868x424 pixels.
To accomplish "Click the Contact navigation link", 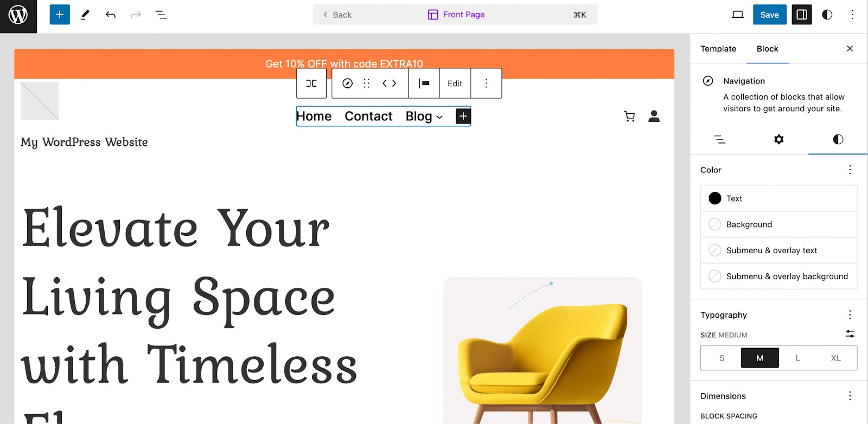I will (368, 116).
